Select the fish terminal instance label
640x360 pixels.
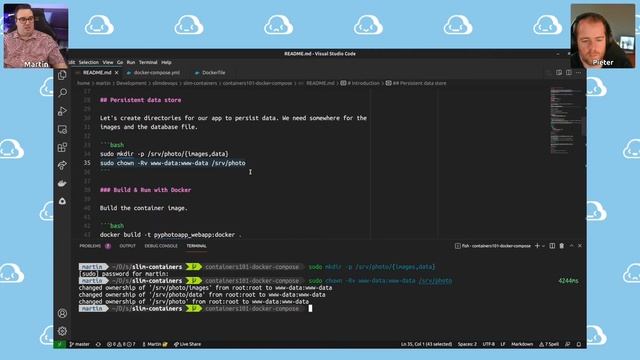pyautogui.click(x=493, y=246)
